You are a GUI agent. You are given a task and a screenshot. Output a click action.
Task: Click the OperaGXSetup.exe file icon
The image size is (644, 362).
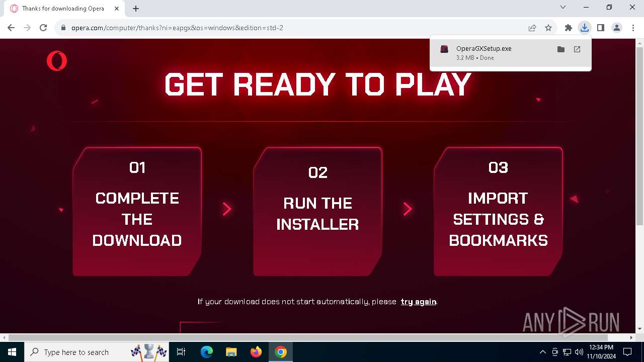coord(444,49)
